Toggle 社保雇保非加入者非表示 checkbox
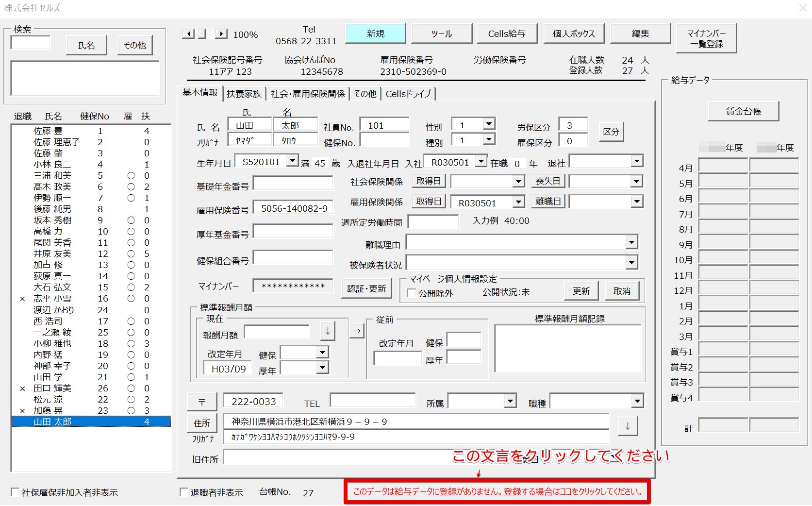Viewport: 812px width, 506px height. click(x=15, y=492)
